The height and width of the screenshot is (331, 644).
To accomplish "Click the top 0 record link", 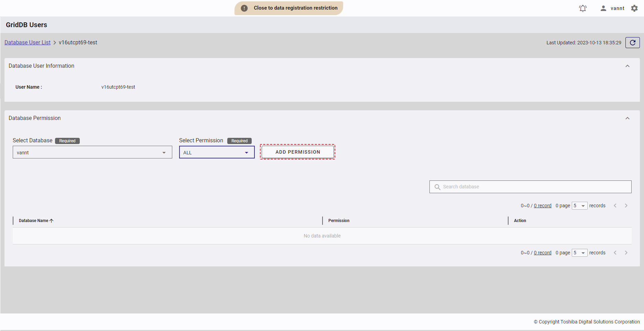I will point(542,206).
